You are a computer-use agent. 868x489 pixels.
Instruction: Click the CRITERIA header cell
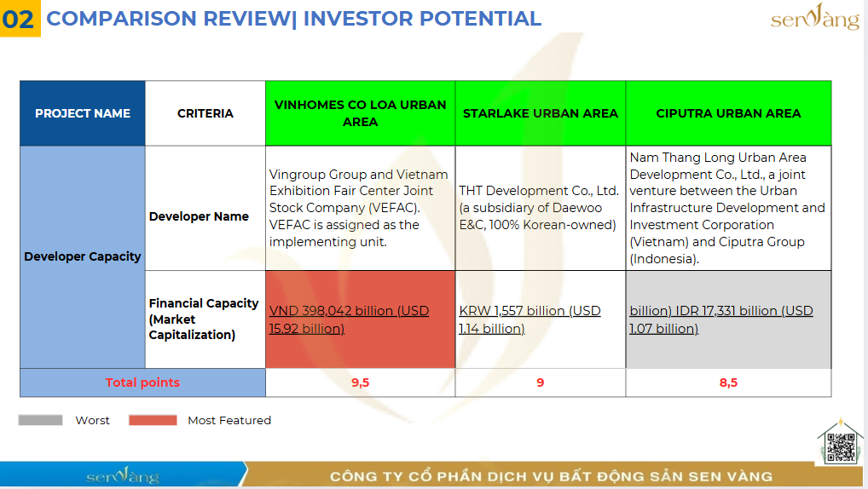pos(205,113)
